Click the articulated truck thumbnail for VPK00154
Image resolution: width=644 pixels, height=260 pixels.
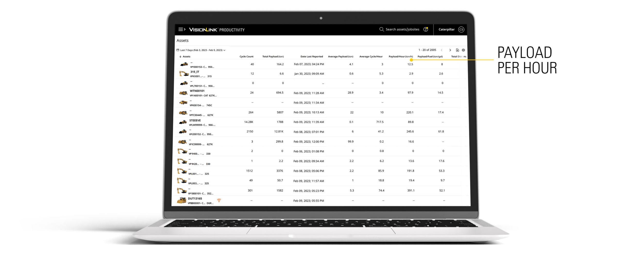(x=183, y=103)
